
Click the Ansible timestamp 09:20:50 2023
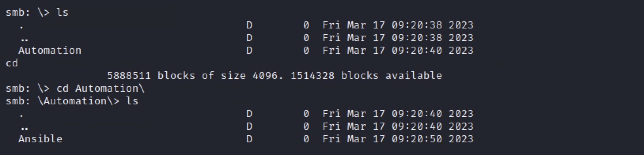(x=433, y=139)
